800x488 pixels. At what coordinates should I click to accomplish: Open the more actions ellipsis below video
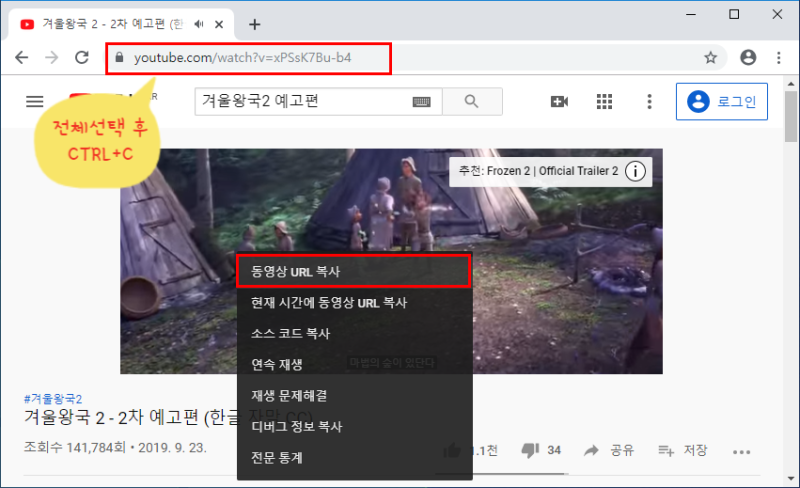click(x=741, y=452)
